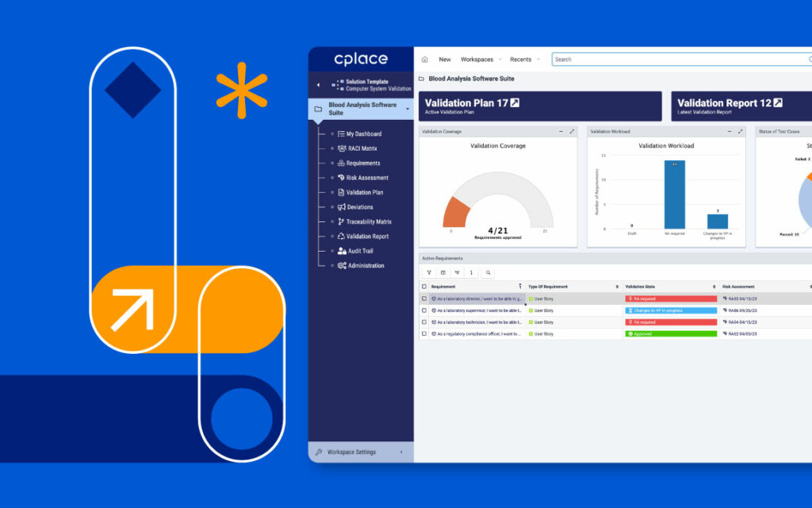This screenshot has height=508, width=812.
Task: Expand the Recents dropdown
Action: click(525, 60)
